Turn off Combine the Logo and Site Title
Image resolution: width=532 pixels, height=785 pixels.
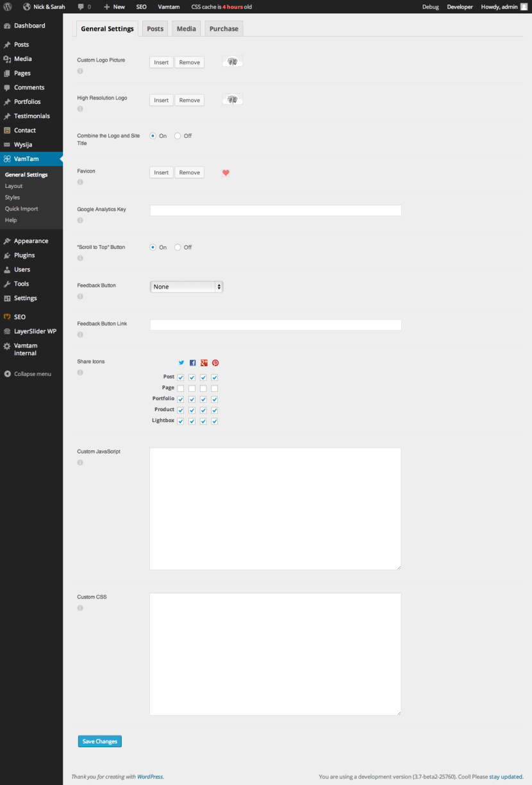pos(178,136)
